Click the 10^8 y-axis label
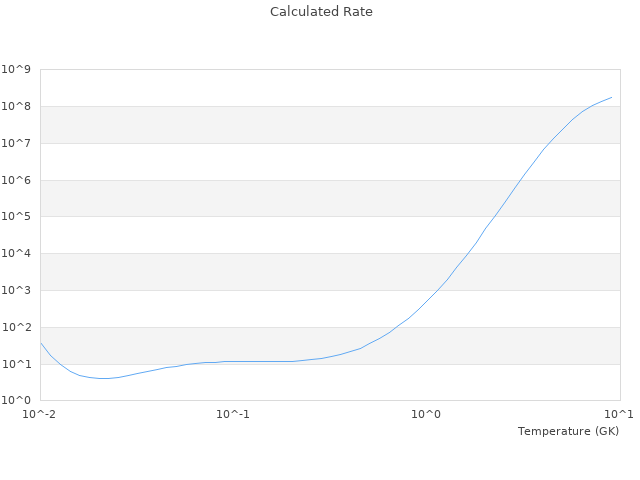Viewport: 640px width, 480px height. click(x=17, y=107)
